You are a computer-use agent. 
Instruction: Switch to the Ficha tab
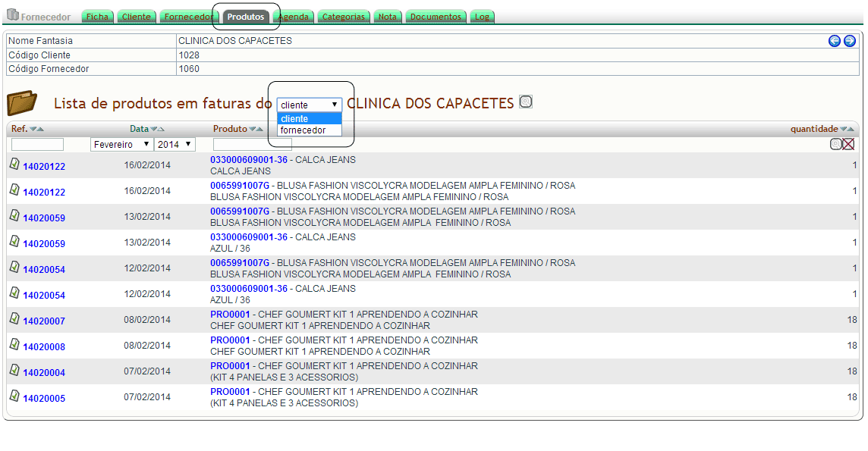pyautogui.click(x=97, y=17)
